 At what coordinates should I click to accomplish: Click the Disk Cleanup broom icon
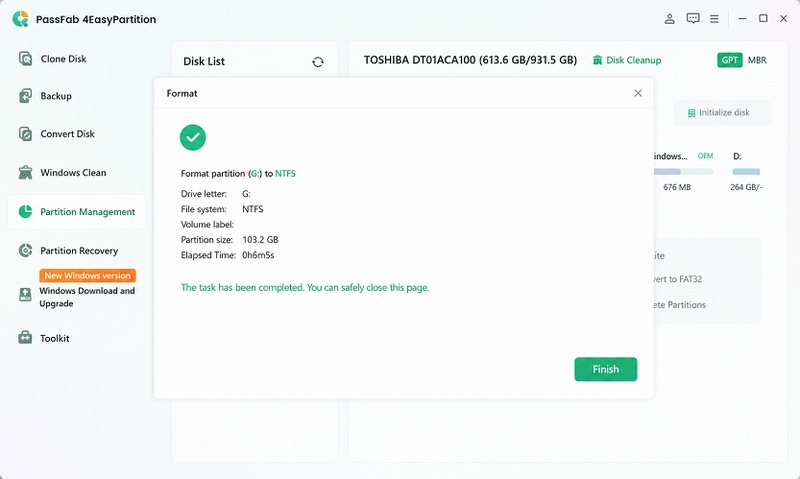tap(597, 60)
